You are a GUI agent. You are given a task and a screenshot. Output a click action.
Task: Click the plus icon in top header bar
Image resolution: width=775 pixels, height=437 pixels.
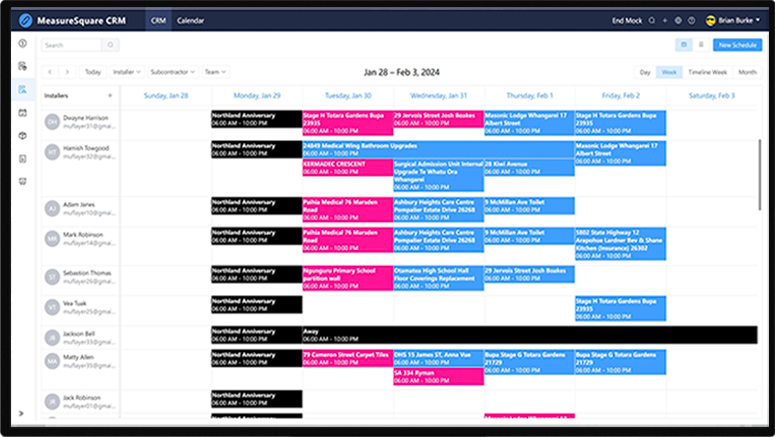click(665, 20)
